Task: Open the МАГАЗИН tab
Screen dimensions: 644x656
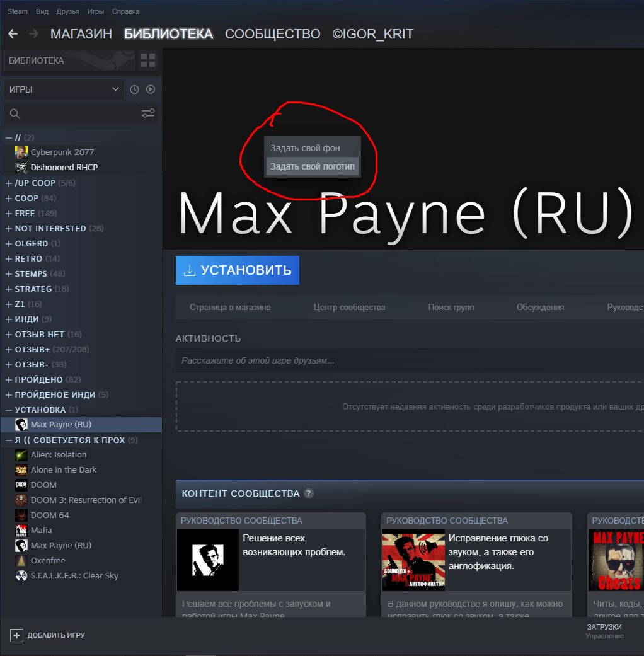Action: (81, 34)
